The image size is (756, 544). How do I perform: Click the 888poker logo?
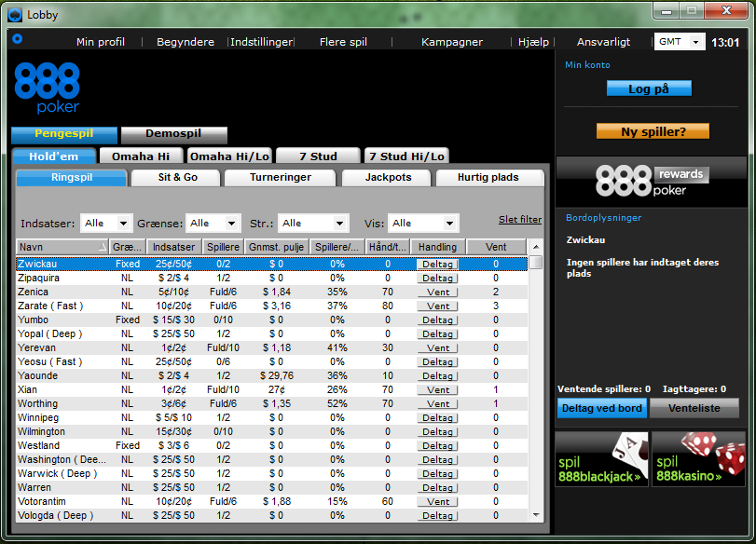47,87
